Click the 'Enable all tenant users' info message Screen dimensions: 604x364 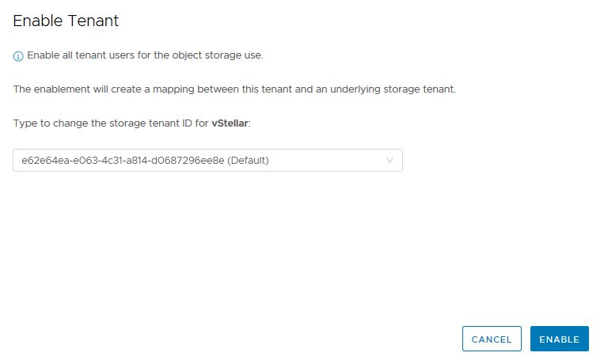[145, 56]
